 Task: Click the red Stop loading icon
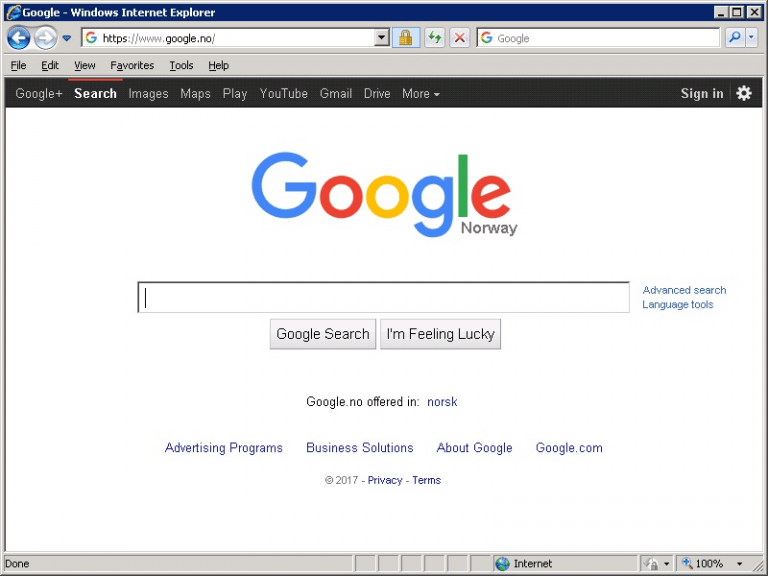click(459, 38)
